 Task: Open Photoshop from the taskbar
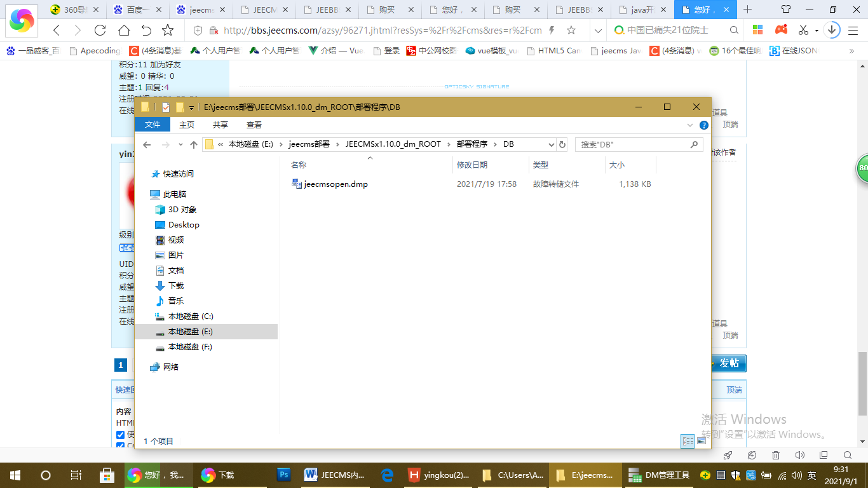coord(284,475)
